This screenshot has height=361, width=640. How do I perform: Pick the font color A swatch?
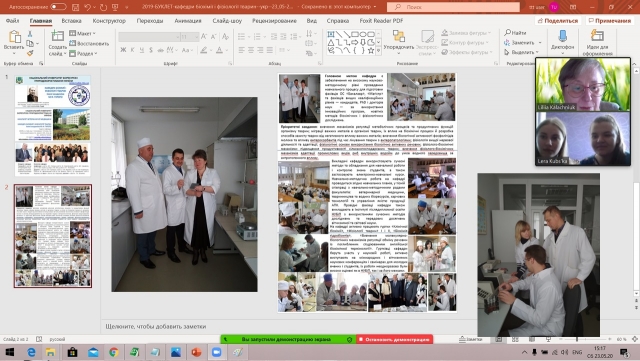219,50
